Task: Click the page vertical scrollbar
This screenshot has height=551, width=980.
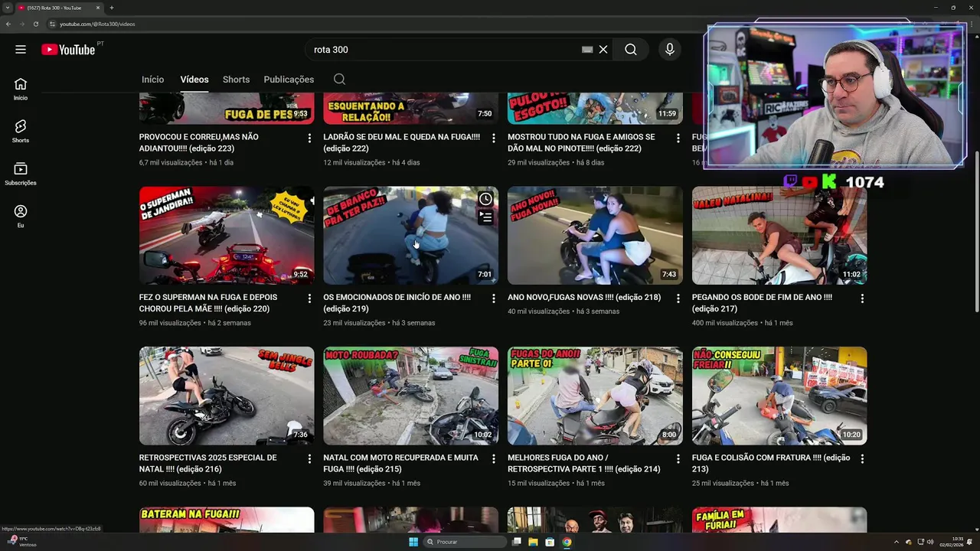Action: click(x=976, y=230)
